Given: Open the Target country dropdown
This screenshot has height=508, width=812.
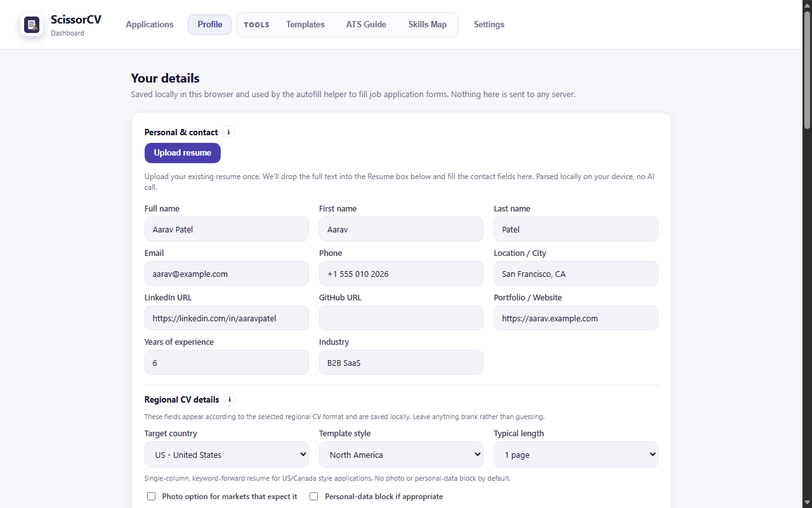Looking at the screenshot, I should (226, 455).
